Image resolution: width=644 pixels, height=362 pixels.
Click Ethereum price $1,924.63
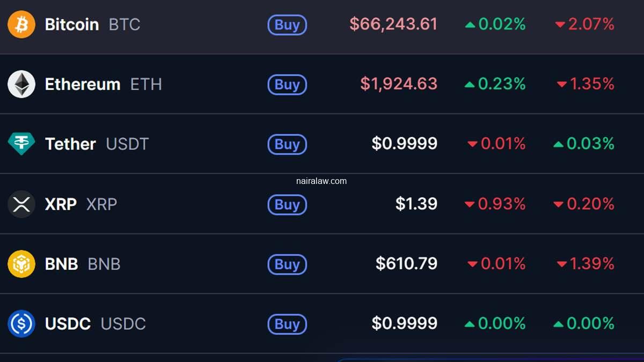(399, 84)
